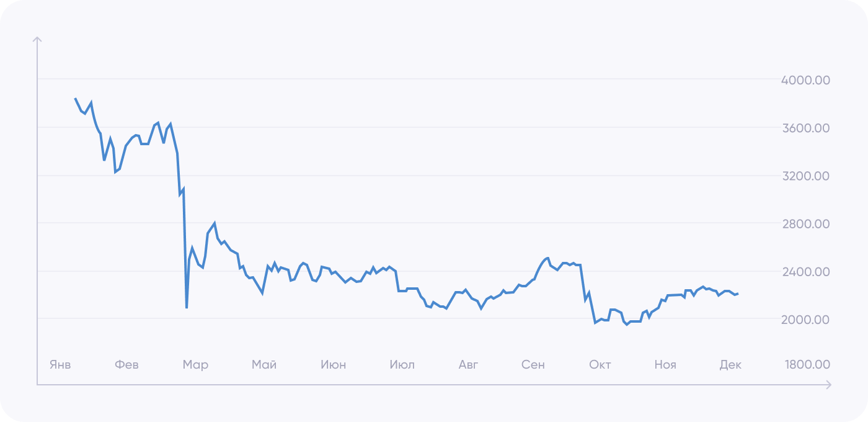The image size is (868, 422).
Task: Click the Окт month label
Action: pyautogui.click(x=600, y=364)
